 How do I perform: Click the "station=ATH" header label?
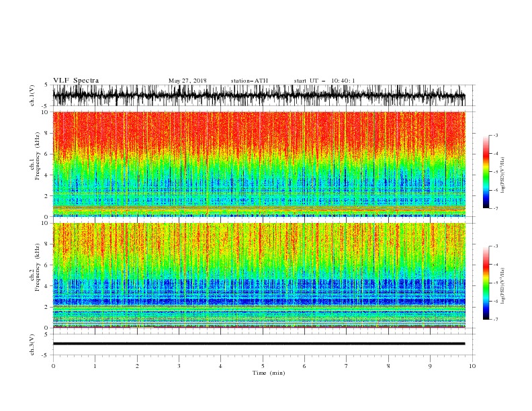click(249, 81)
